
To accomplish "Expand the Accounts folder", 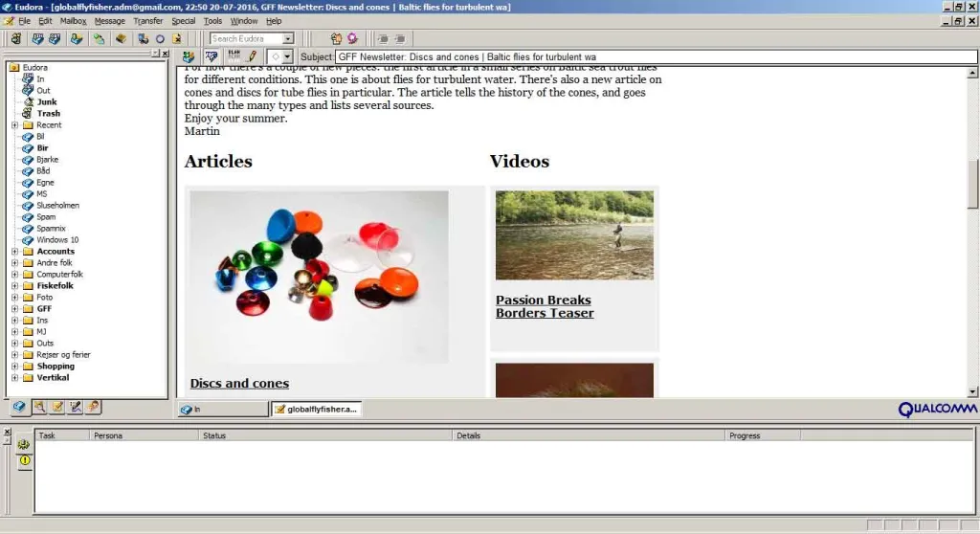I will click(15, 252).
